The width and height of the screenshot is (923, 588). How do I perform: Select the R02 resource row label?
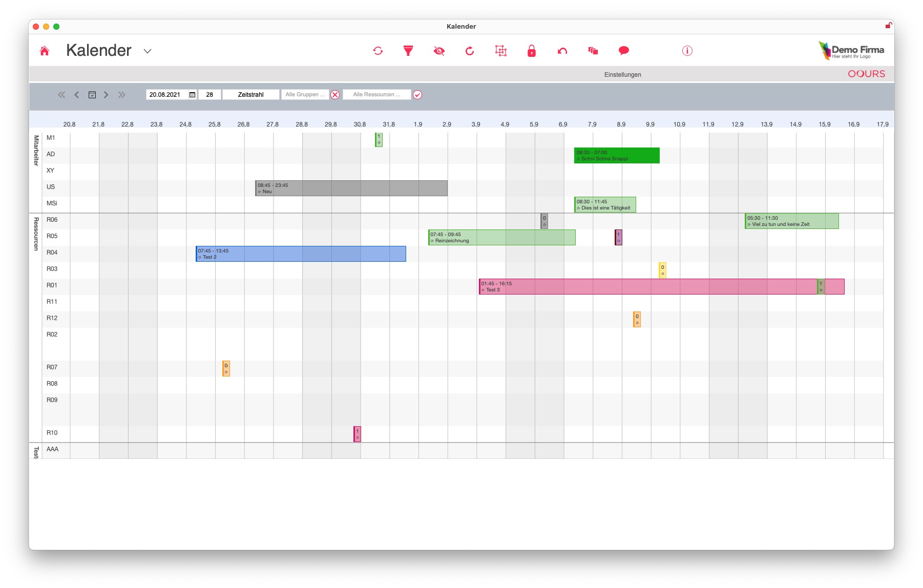pyautogui.click(x=52, y=334)
